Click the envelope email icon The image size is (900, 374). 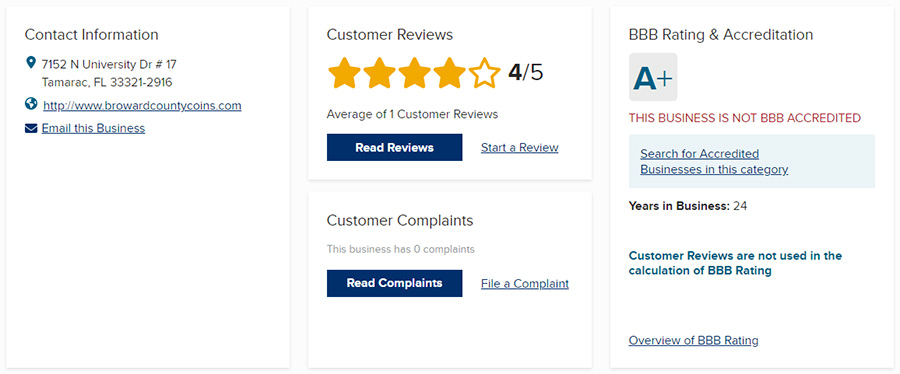pos(31,128)
